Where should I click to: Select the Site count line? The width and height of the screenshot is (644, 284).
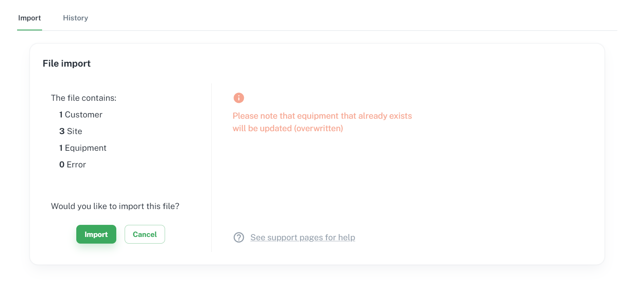click(x=71, y=131)
